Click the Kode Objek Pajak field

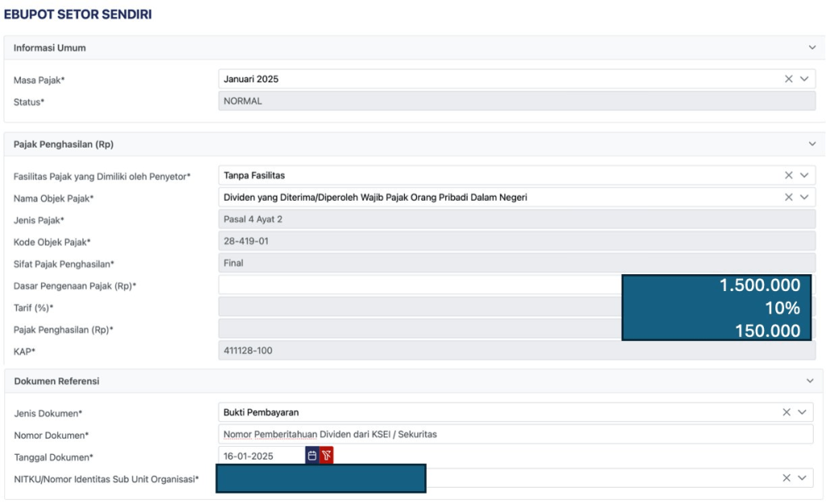click(x=516, y=241)
